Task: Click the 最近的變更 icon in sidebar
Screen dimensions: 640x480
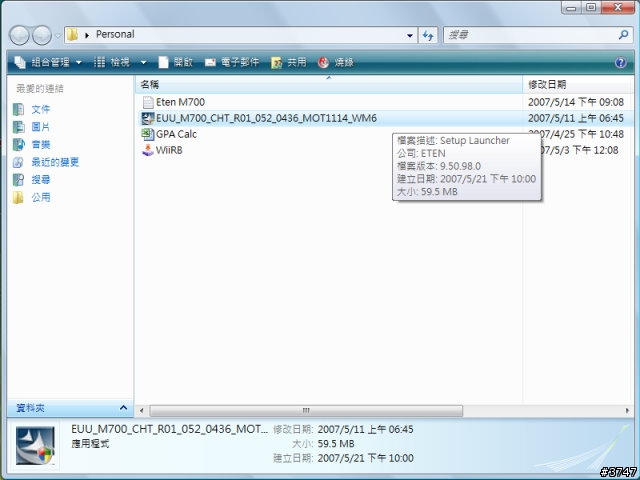Action: point(18,162)
